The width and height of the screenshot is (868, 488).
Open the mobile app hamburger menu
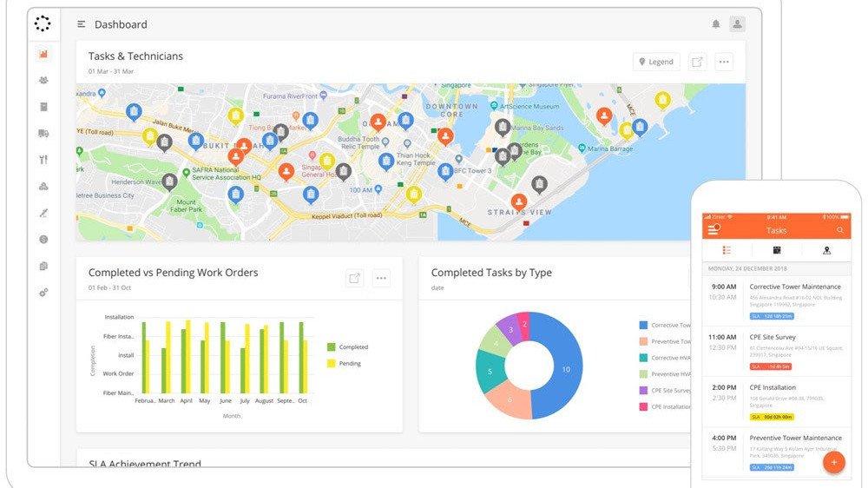(713, 230)
